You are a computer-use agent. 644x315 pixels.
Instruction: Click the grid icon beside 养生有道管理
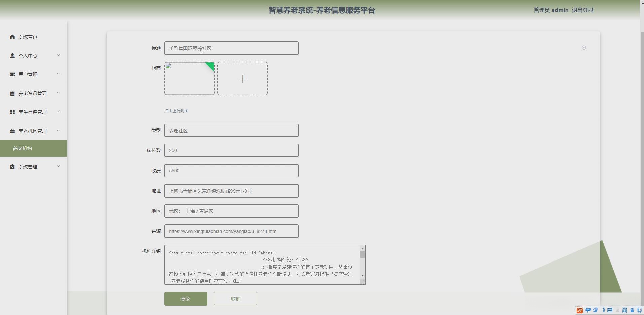(x=12, y=112)
